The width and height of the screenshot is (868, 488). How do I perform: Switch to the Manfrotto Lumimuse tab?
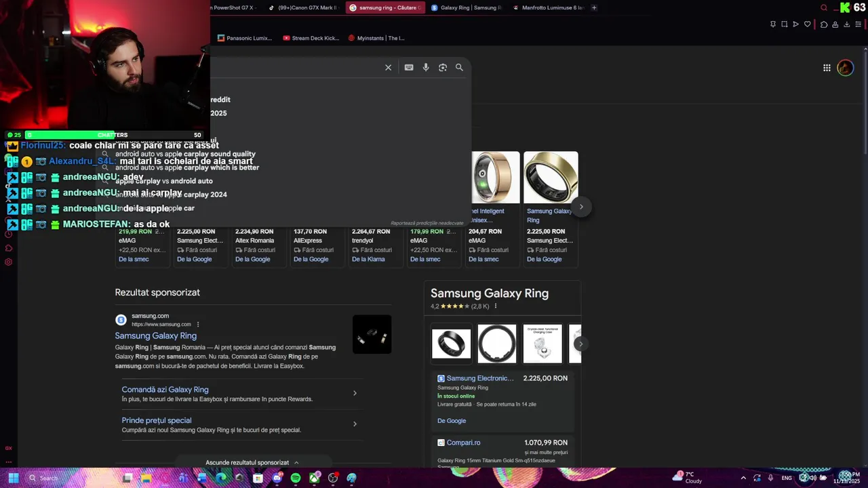coord(548,8)
